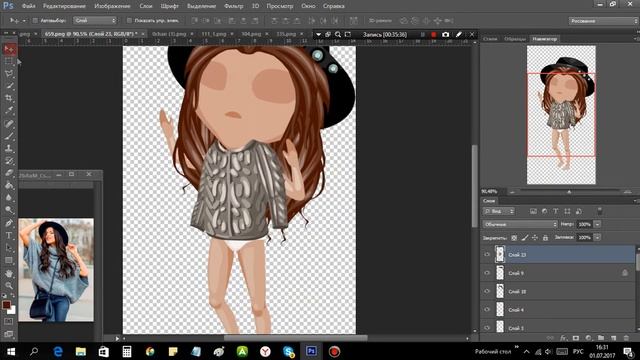Viewport: 640px width, 360px height.
Task: Expand hidden system tray icons chevron
Action: (527, 351)
